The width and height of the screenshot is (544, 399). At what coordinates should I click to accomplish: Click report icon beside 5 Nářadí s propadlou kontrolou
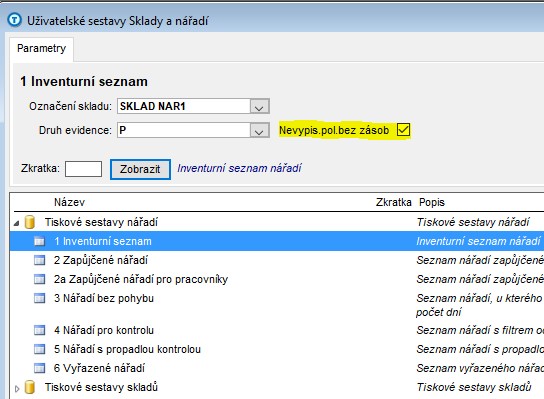[x=39, y=349]
